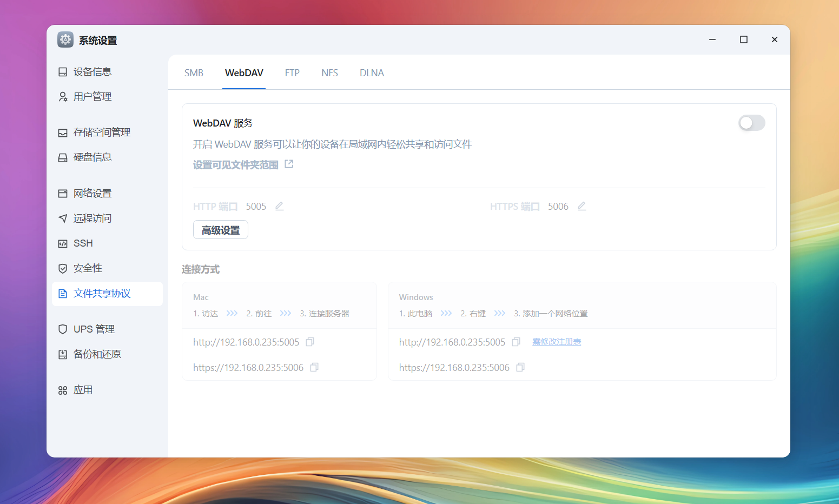Open 备份和还原 section
The image size is (839, 504).
click(107, 354)
